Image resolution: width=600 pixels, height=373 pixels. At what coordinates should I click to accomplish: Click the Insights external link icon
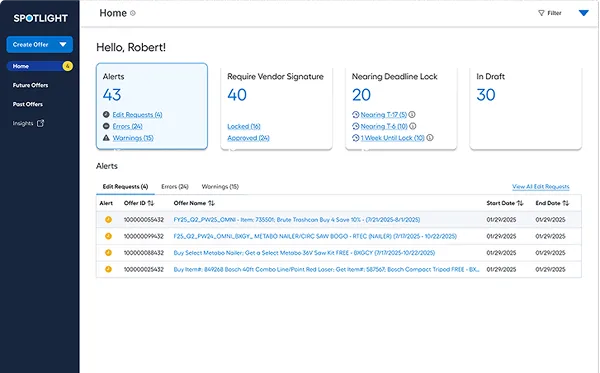tap(40, 123)
